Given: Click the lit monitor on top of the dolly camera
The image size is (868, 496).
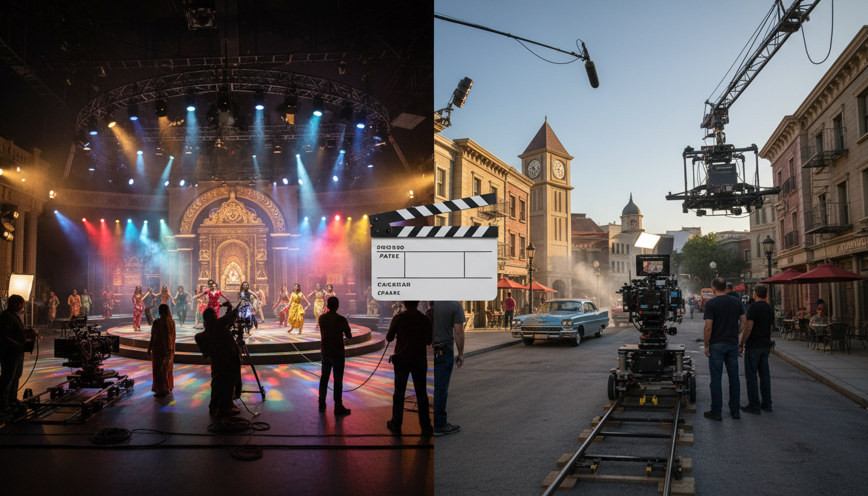Looking at the screenshot, I should (653, 265).
